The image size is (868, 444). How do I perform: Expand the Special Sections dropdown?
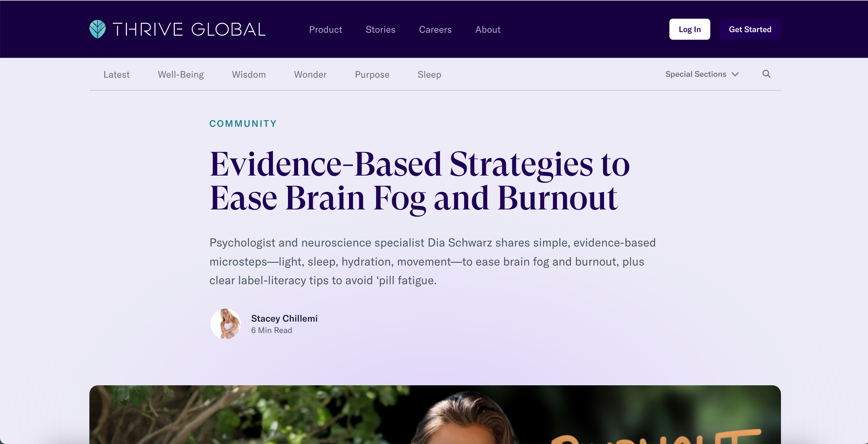pyautogui.click(x=695, y=74)
